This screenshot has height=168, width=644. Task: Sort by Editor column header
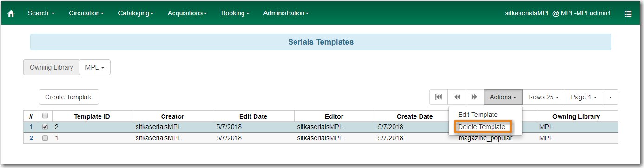click(x=334, y=116)
